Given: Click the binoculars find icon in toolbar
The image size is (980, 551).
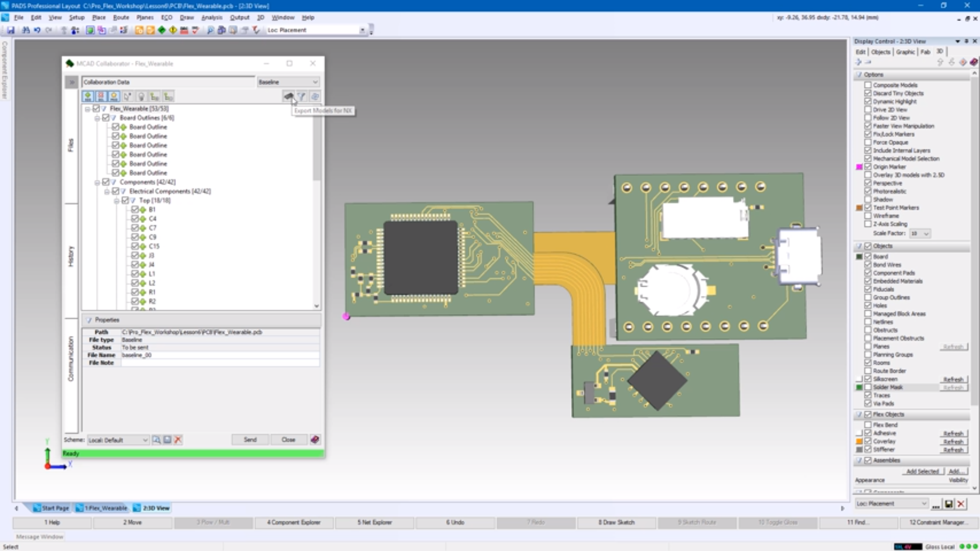Looking at the screenshot, I should (x=26, y=30).
